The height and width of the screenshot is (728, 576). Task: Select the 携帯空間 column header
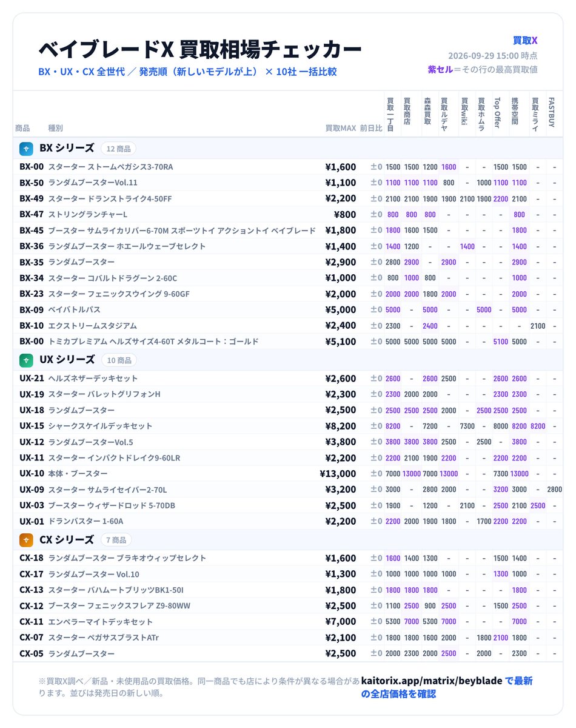click(515, 111)
